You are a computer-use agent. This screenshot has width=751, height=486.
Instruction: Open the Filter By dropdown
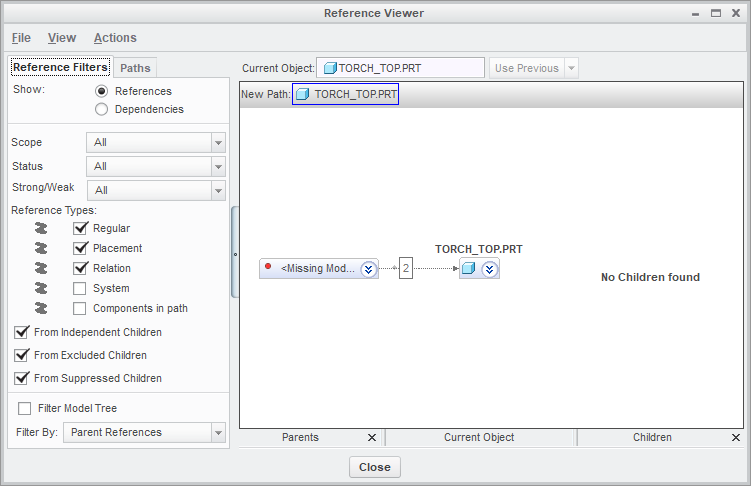coord(218,433)
